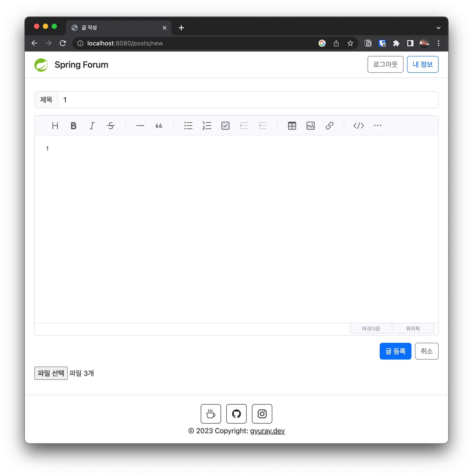Submit the post with 글 등록
Image resolution: width=473 pixels, height=476 pixels.
(x=395, y=351)
